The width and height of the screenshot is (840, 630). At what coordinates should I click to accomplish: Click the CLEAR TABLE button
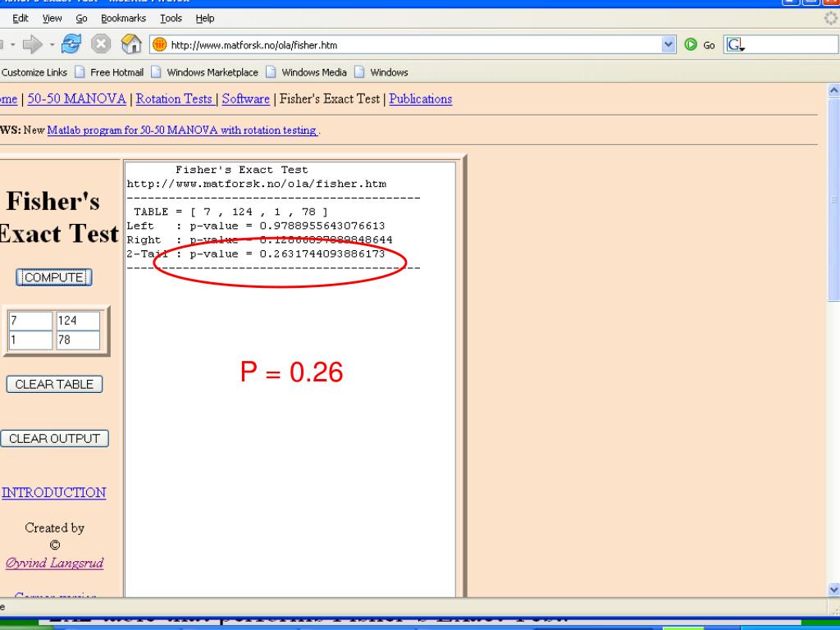pos(54,384)
